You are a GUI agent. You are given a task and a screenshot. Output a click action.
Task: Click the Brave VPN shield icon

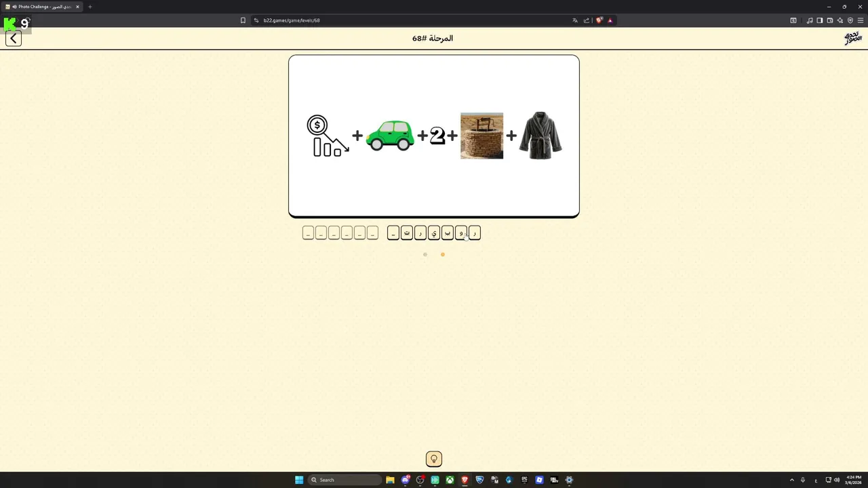(850, 20)
